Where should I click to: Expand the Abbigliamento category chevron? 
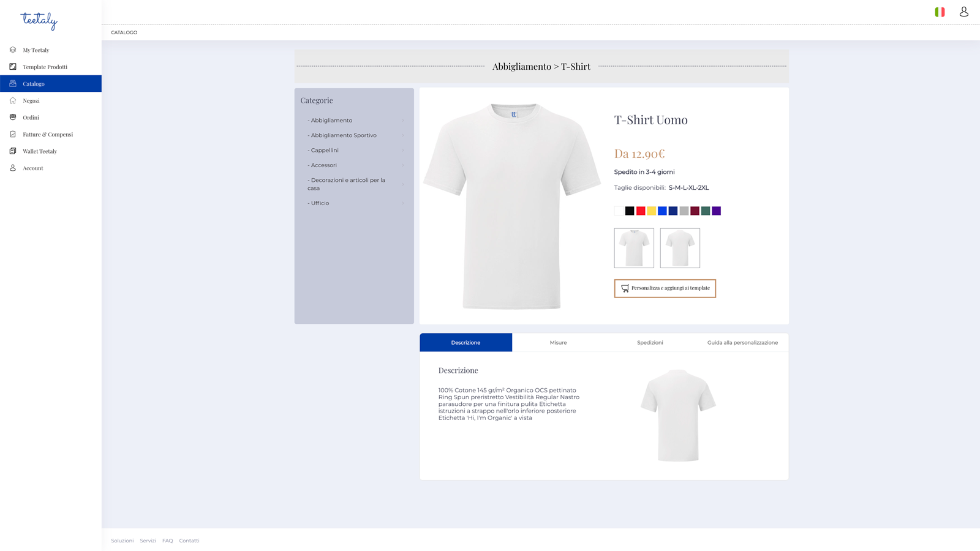pyautogui.click(x=403, y=121)
